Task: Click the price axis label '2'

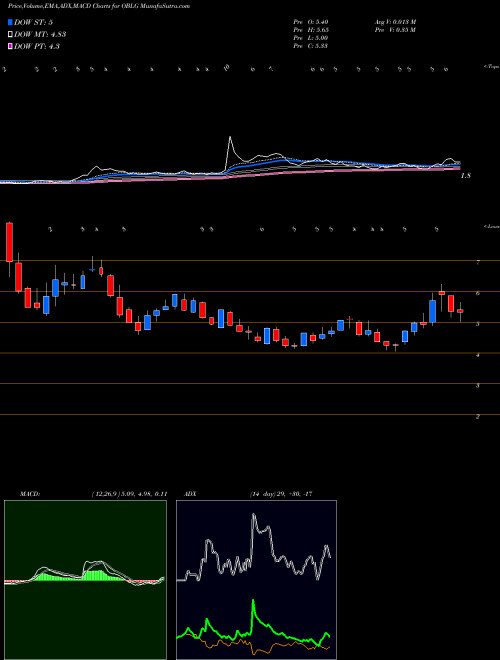Action: click(x=478, y=416)
